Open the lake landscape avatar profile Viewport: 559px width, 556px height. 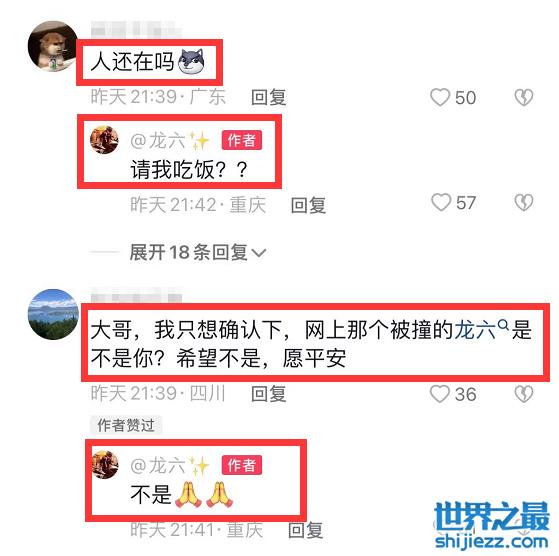coord(53,314)
